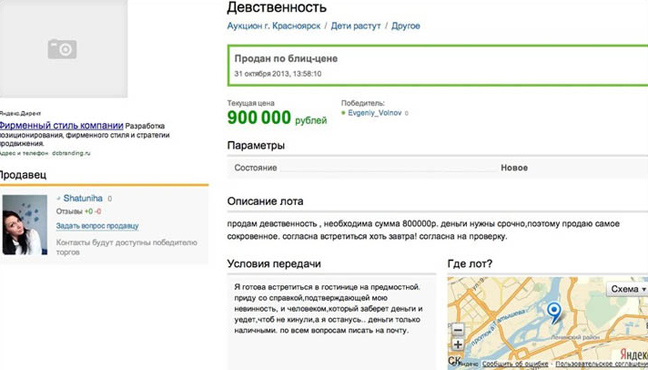
Task: Click the dcbranding.ru ad address link
Action: click(x=71, y=153)
